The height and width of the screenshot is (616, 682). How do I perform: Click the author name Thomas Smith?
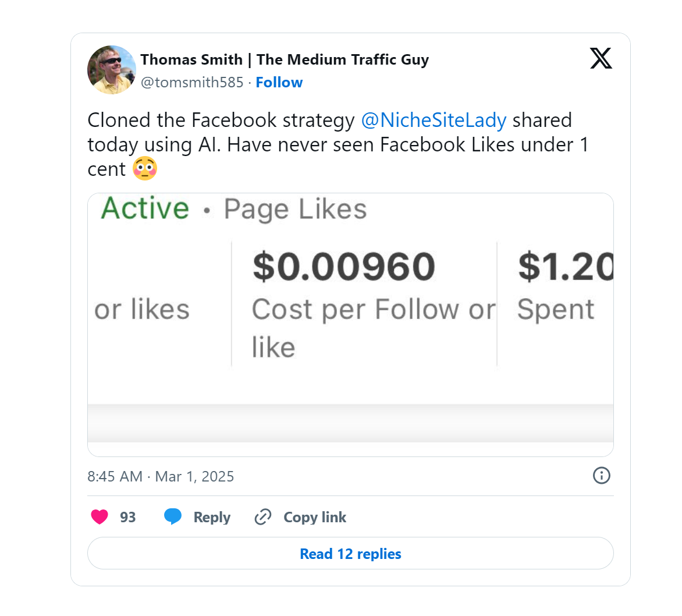coord(191,59)
